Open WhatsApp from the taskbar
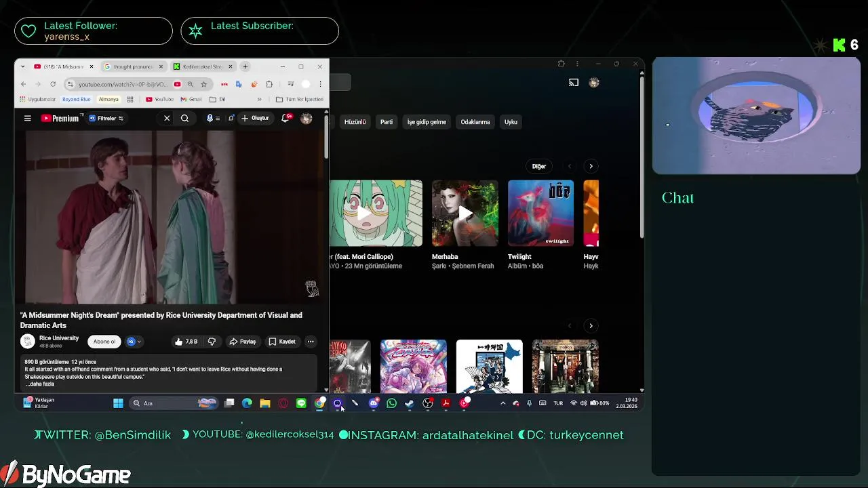This screenshot has width=868, height=488. [x=391, y=403]
